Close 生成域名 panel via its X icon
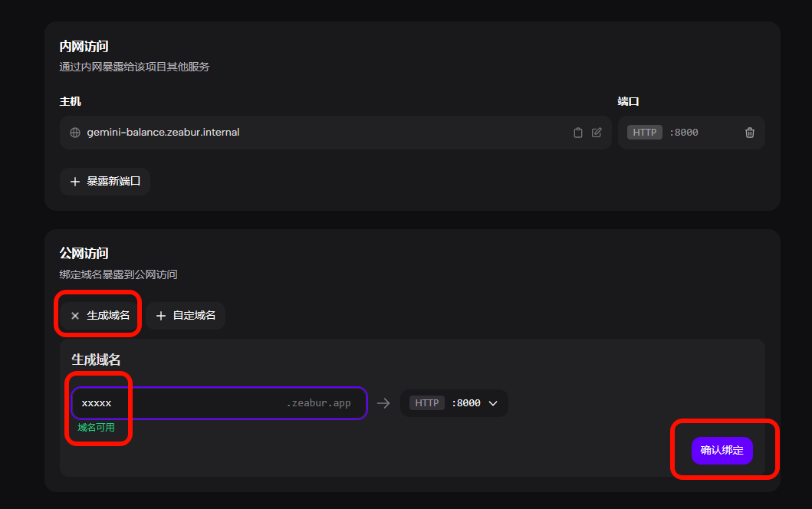The width and height of the screenshot is (812, 509). click(75, 316)
